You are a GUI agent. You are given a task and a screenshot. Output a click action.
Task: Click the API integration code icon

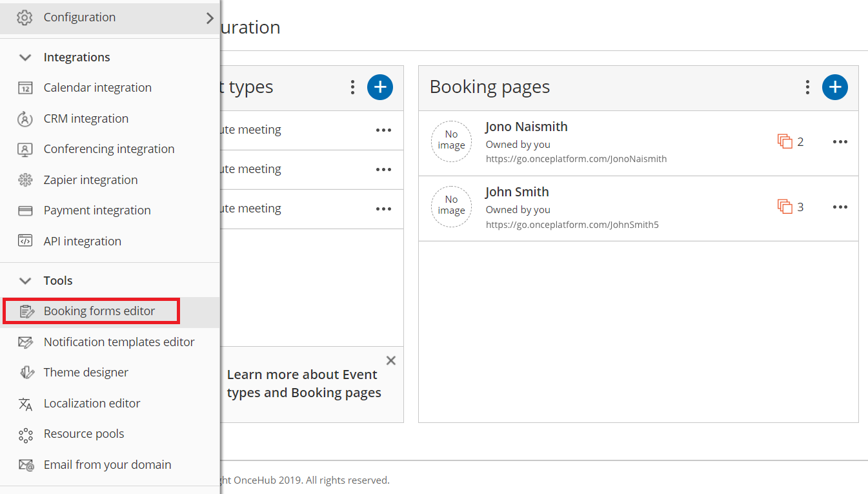pyautogui.click(x=25, y=242)
